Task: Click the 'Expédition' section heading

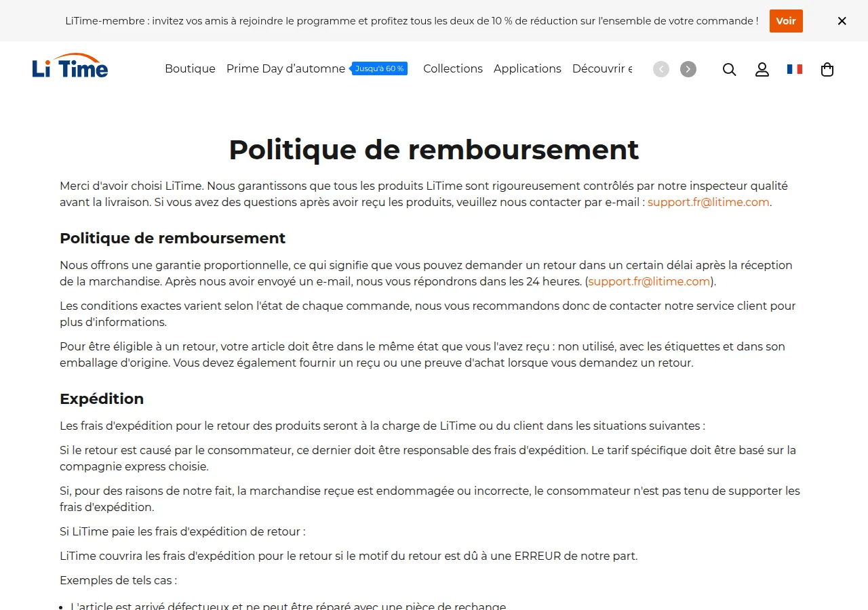Action: pos(102,399)
